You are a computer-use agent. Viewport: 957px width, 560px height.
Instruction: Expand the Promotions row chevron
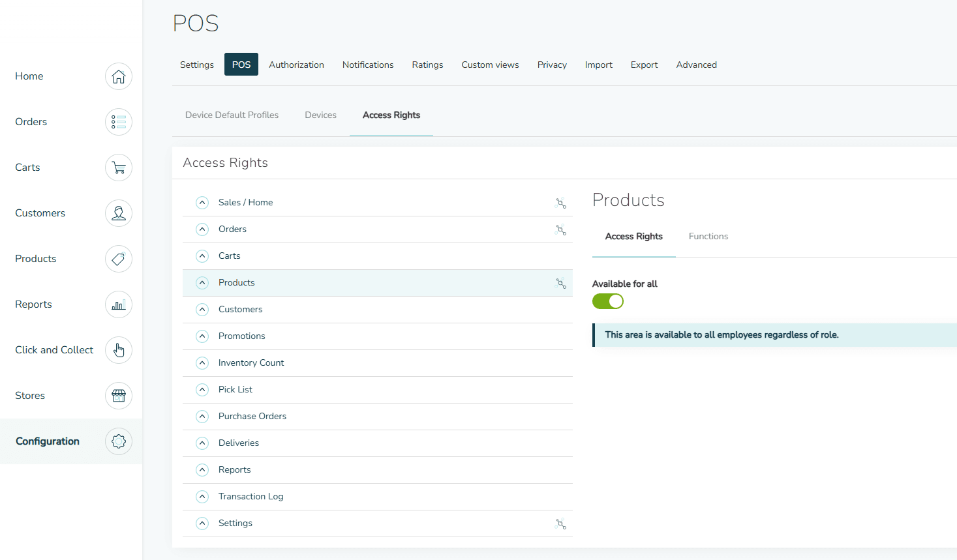[202, 336]
